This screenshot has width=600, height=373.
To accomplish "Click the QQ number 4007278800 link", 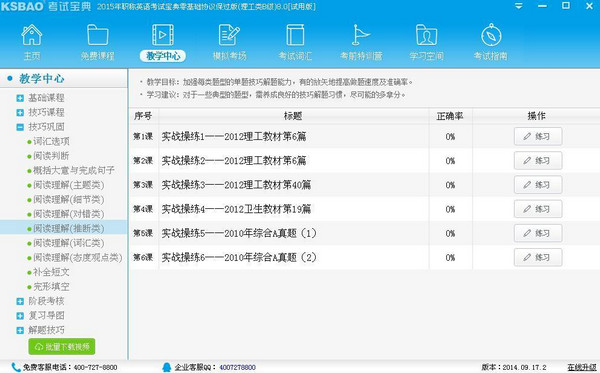I will 238,367.
